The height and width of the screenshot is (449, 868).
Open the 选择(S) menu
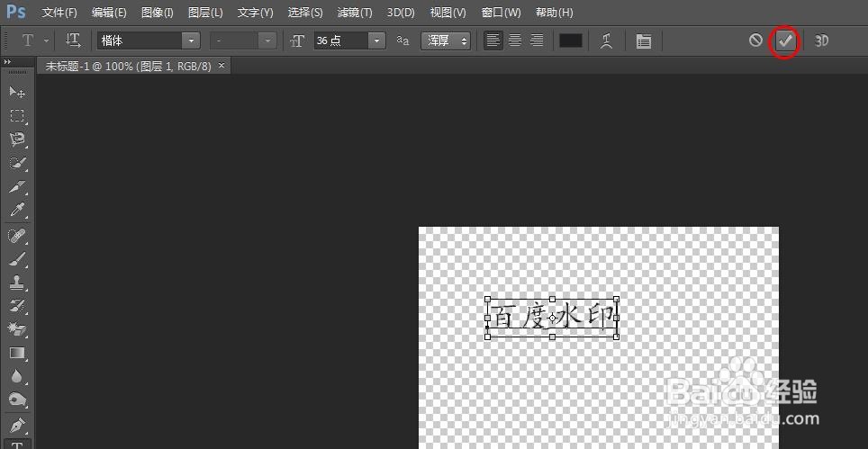pos(305,13)
